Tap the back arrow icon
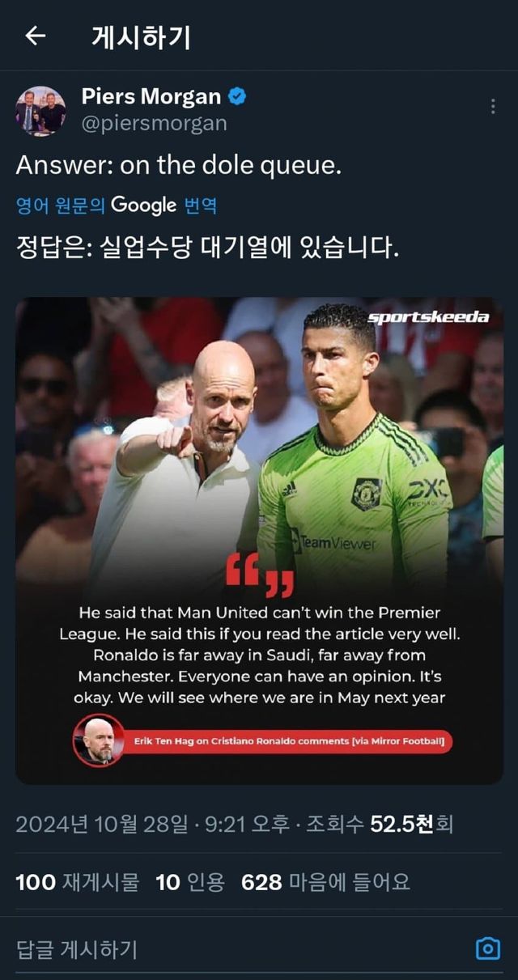The width and height of the screenshot is (518, 980). pyautogui.click(x=35, y=36)
